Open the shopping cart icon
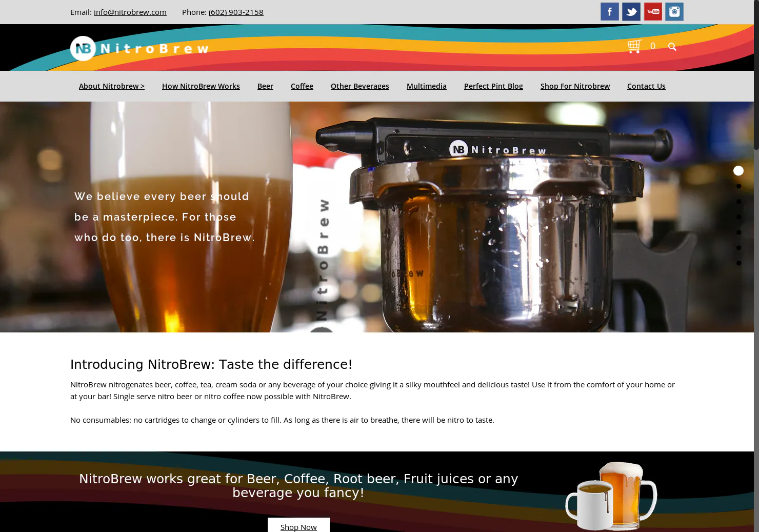Viewport: 759px width, 532px height. tap(634, 46)
